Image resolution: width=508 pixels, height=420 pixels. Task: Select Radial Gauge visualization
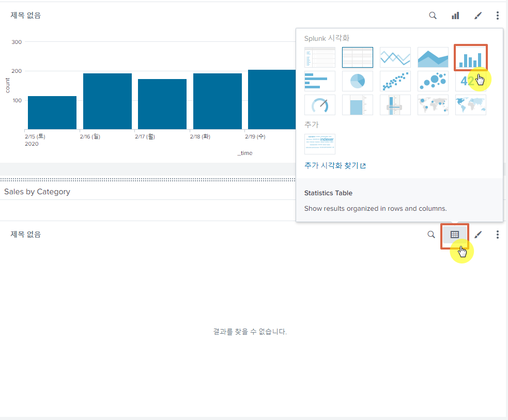click(x=320, y=105)
